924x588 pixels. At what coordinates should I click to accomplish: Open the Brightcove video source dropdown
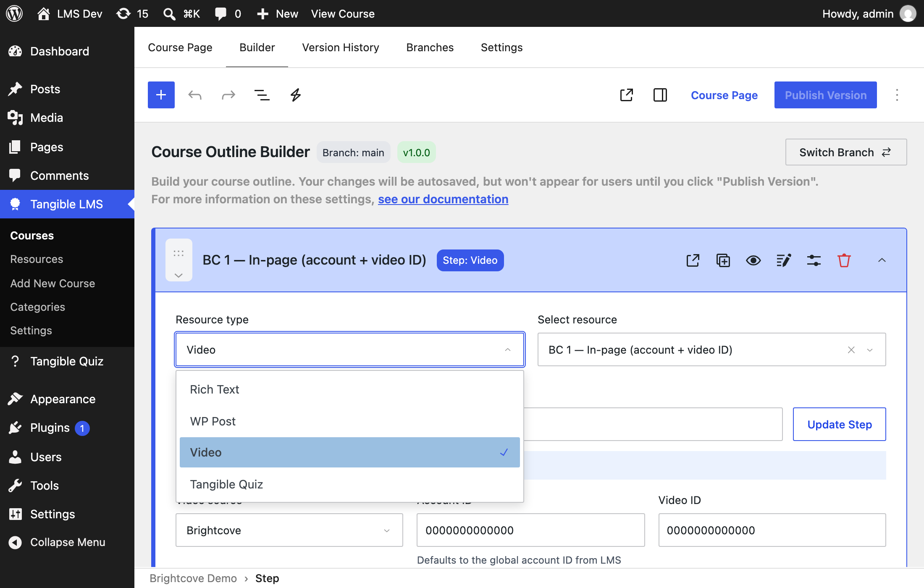pyautogui.click(x=289, y=530)
